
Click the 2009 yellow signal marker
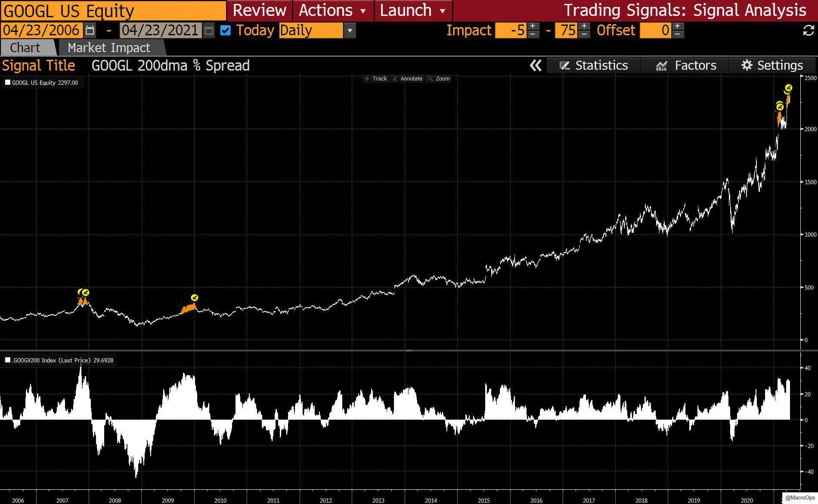pos(194,297)
